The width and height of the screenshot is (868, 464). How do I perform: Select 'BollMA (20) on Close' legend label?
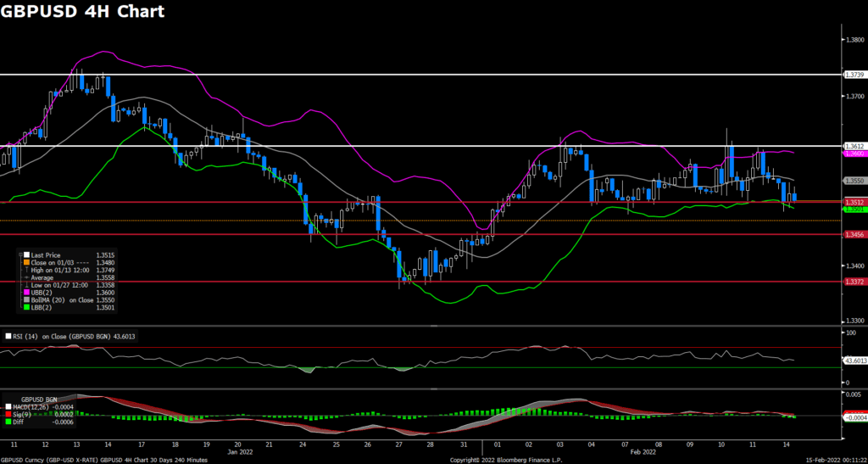point(63,299)
